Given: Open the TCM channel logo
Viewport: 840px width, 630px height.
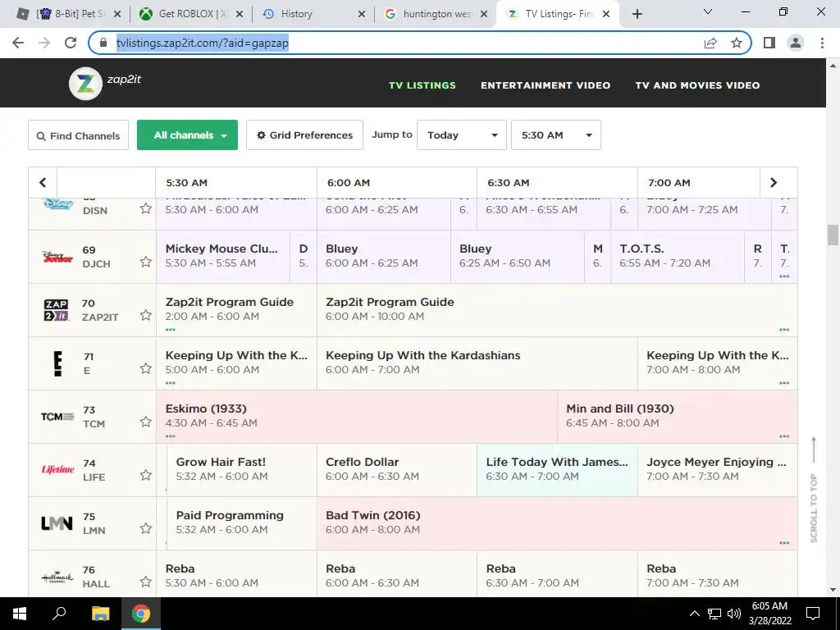Looking at the screenshot, I should click(57, 416).
